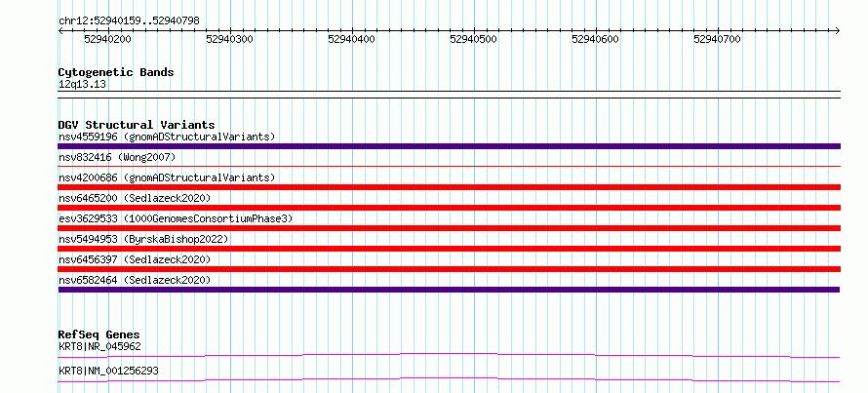The height and width of the screenshot is (393, 868).
Task: Select the magenta KRT8|NM_001256293 transcript line
Action: (449, 379)
